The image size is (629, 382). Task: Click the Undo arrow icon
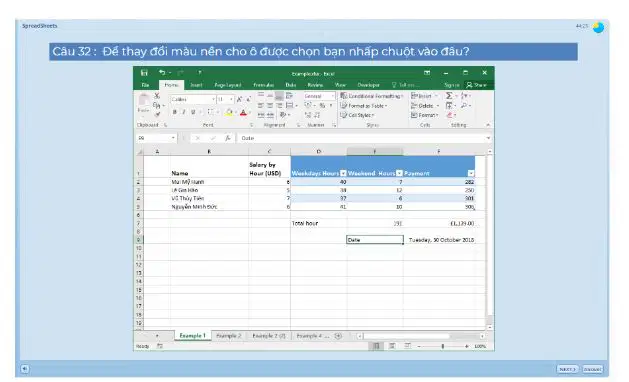(x=162, y=73)
